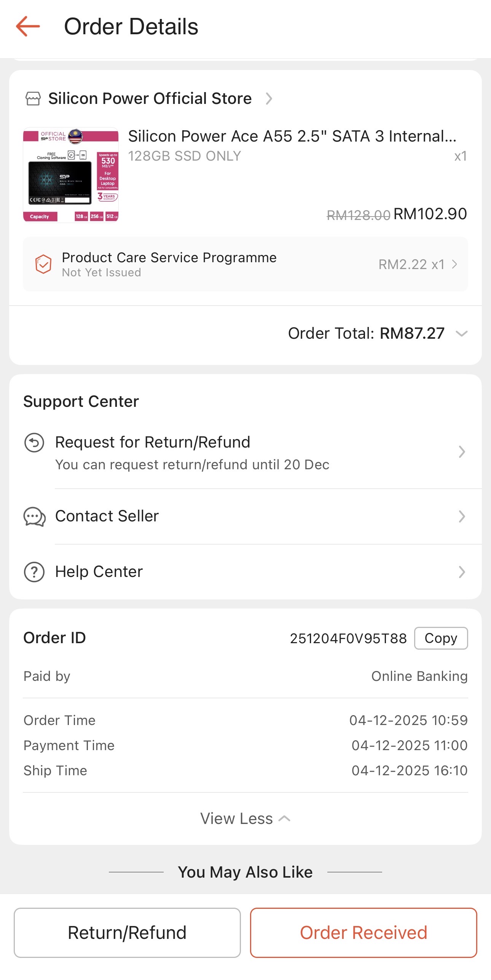Image resolution: width=491 pixels, height=980 pixels.
Task: Open the Contact Seller option
Action: point(107,516)
